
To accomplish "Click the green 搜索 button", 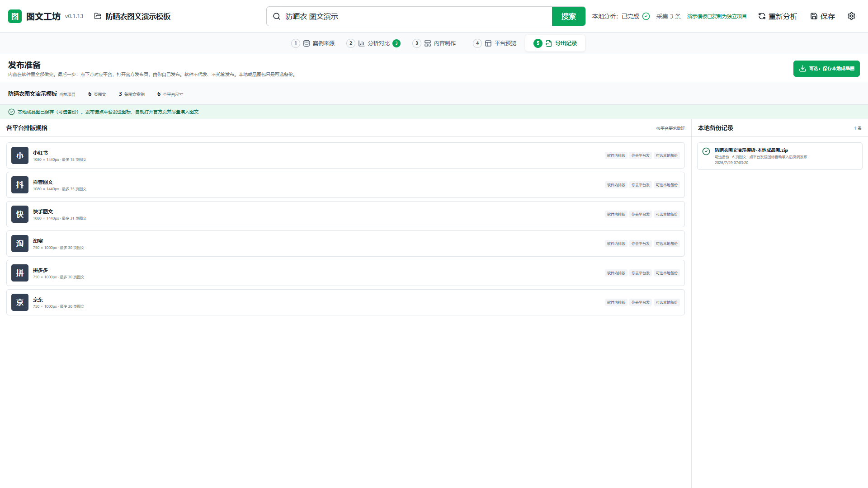I will [569, 16].
